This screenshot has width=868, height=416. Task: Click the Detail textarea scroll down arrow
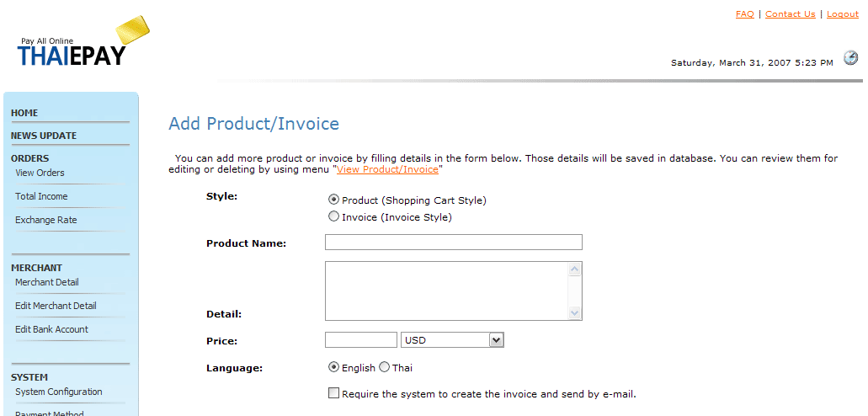575,312
